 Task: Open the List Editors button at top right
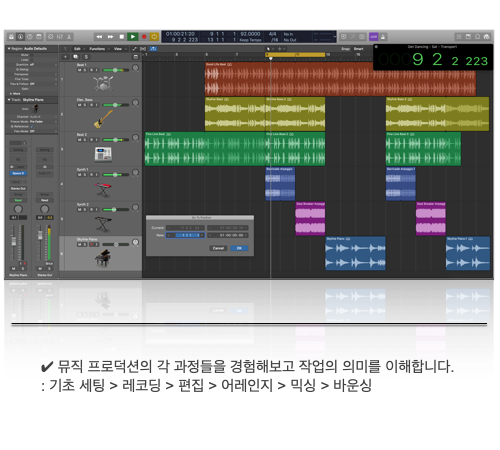(x=459, y=37)
